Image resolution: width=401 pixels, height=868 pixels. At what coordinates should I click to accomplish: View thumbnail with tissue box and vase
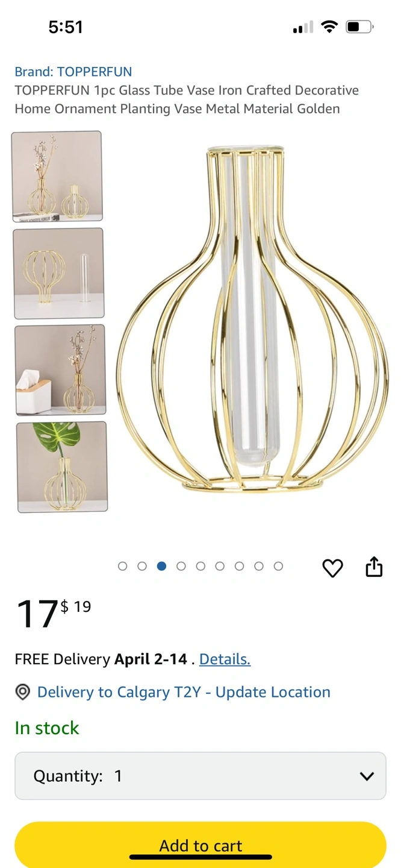click(x=60, y=370)
